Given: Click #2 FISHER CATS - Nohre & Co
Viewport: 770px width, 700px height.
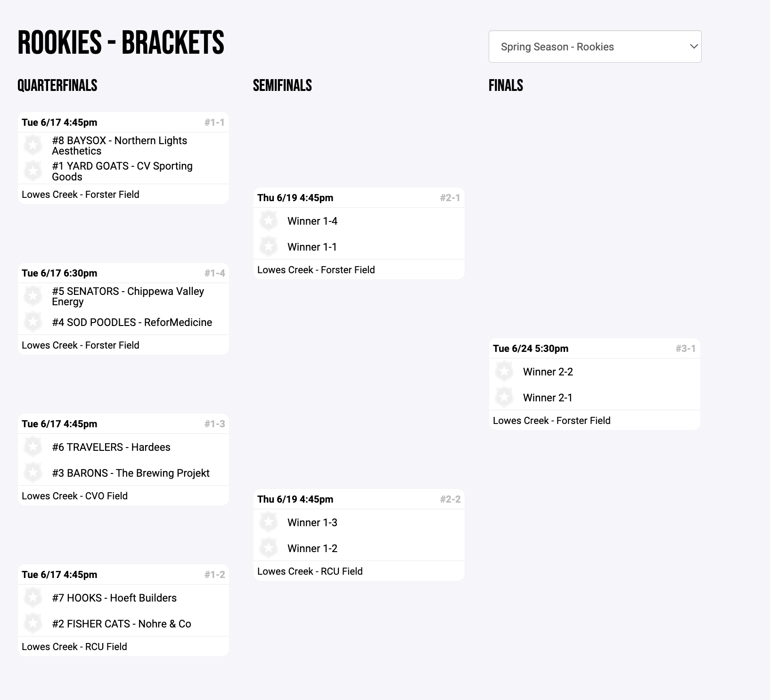Looking at the screenshot, I should (x=122, y=624).
